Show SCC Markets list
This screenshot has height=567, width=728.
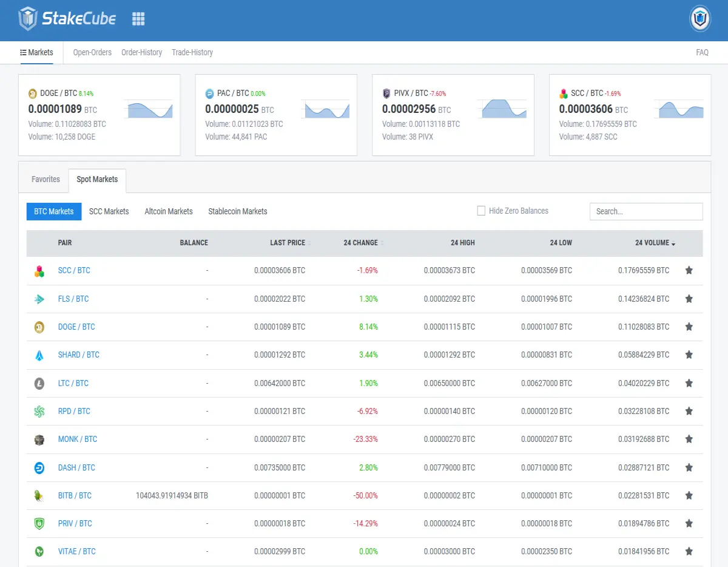(109, 211)
